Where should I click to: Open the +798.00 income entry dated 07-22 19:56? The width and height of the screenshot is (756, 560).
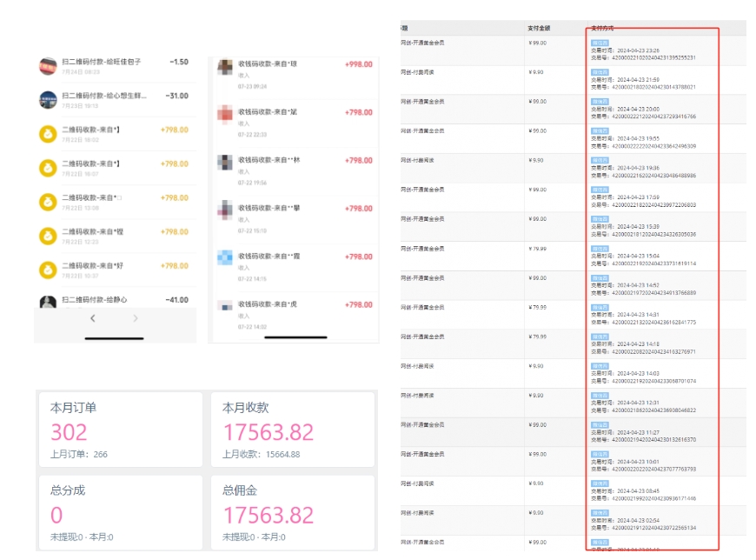[x=295, y=164]
